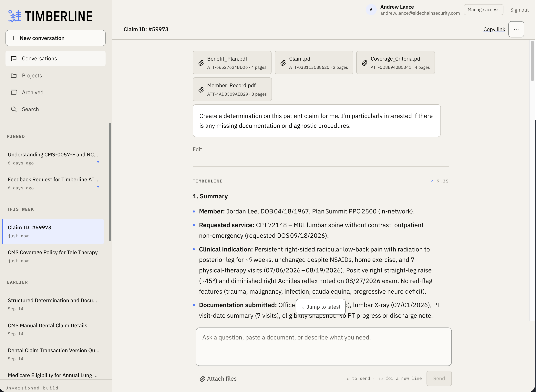Start a New conversation

[x=56, y=38]
